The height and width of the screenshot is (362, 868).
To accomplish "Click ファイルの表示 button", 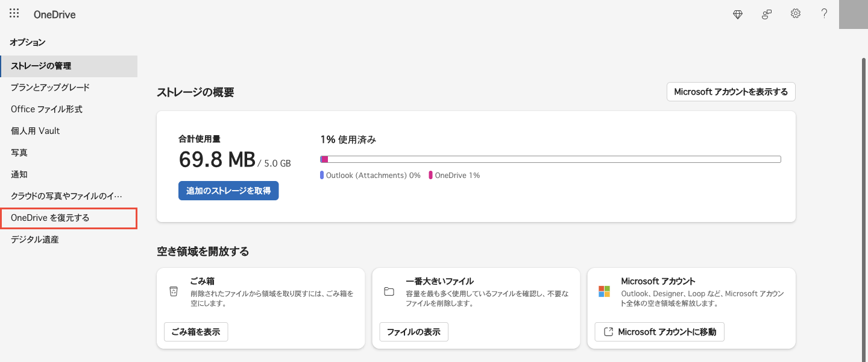I will coord(414,332).
